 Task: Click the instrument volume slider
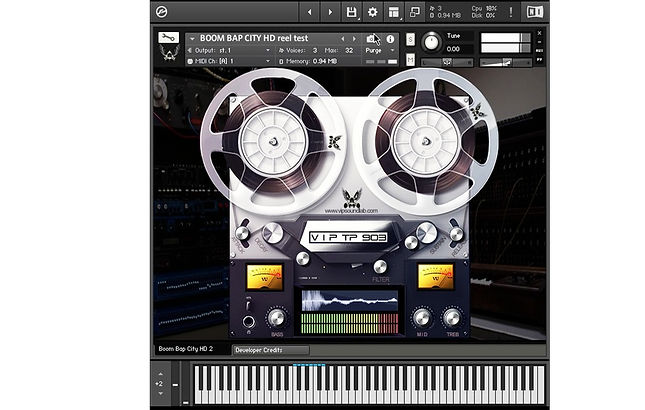coord(506,62)
